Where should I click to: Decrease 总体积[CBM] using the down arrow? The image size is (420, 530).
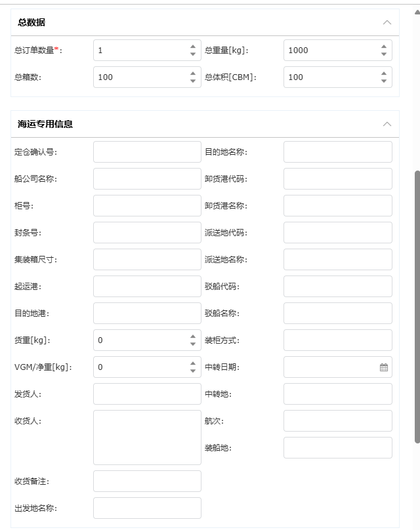pyautogui.click(x=384, y=81)
